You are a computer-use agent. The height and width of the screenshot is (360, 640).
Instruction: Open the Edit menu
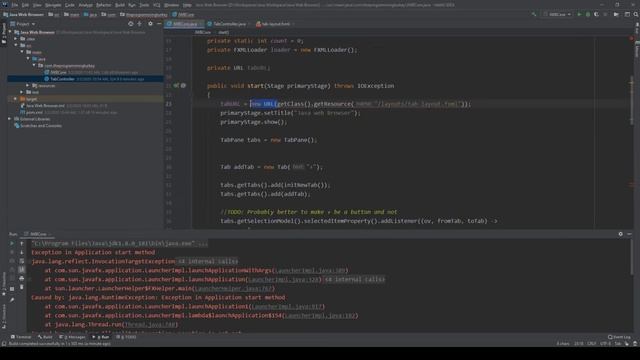(x=25, y=5)
